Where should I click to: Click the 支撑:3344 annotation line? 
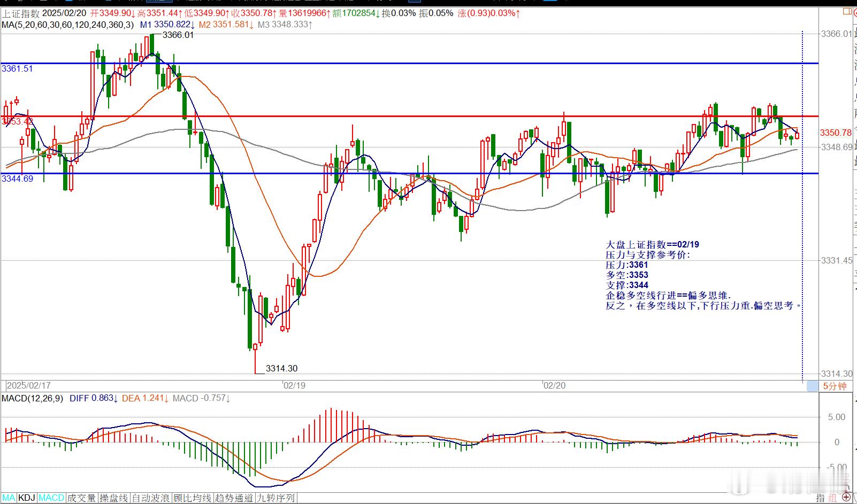pyautogui.click(x=627, y=285)
